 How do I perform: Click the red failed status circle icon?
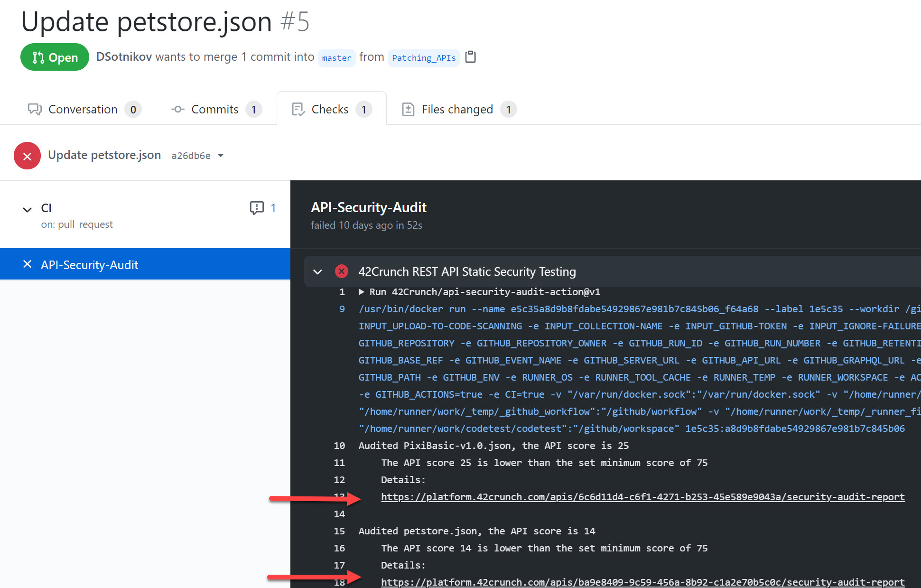point(27,156)
